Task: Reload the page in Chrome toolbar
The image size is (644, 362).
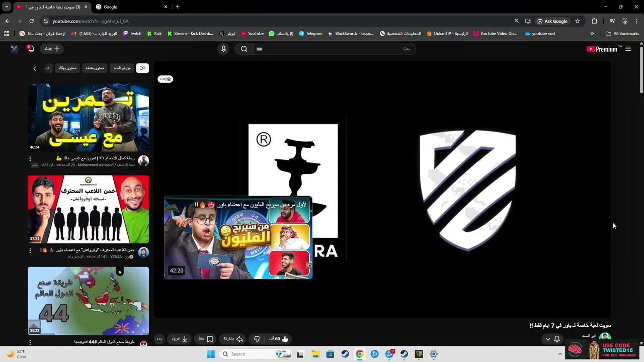Action: click(31, 21)
